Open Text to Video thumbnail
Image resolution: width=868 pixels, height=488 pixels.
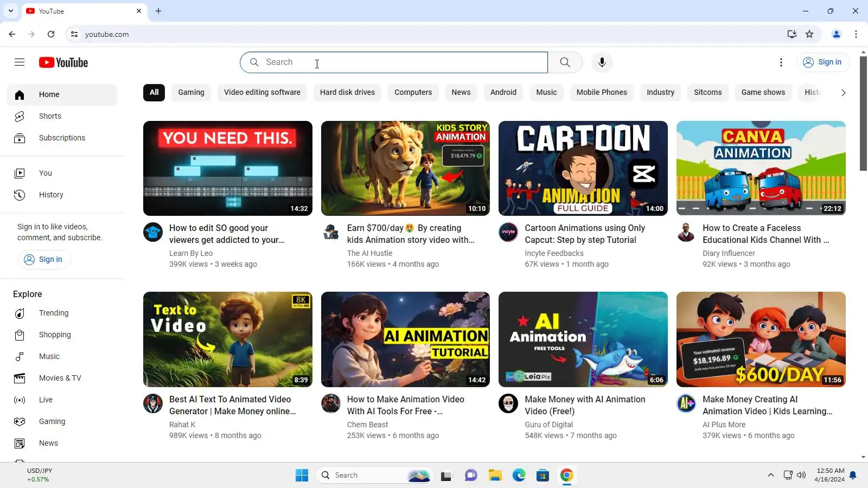click(x=228, y=339)
